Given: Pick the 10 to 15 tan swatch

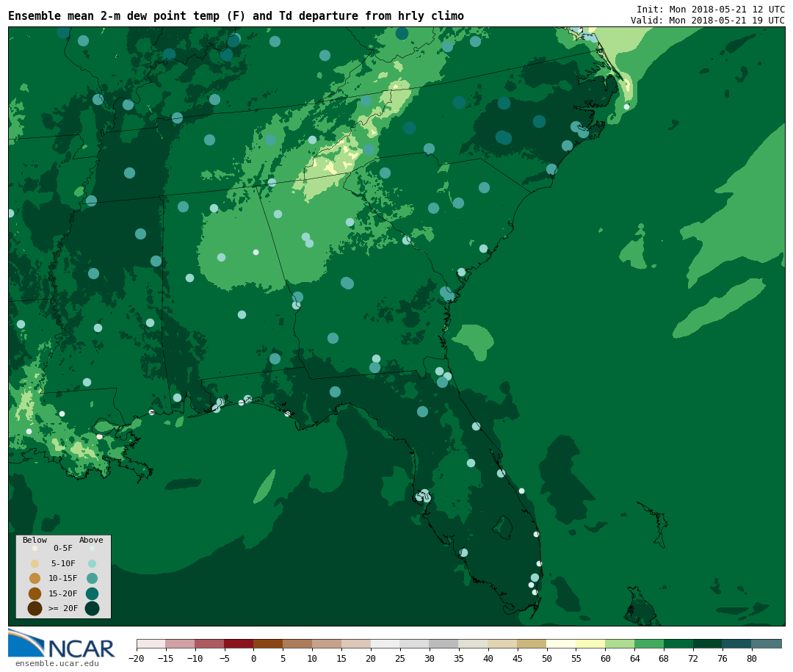Looking at the screenshot, I should 327,643.
